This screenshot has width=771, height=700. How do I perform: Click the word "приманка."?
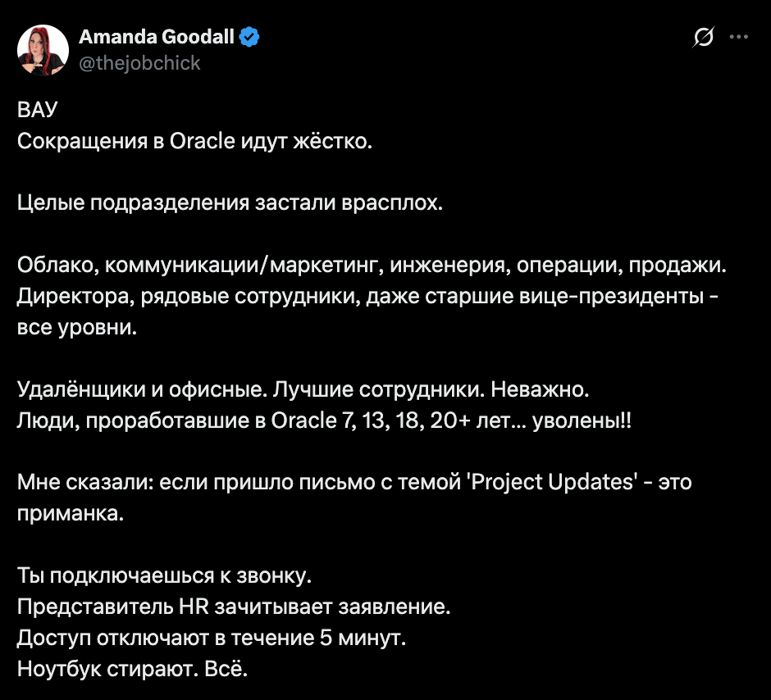click(x=71, y=514)
